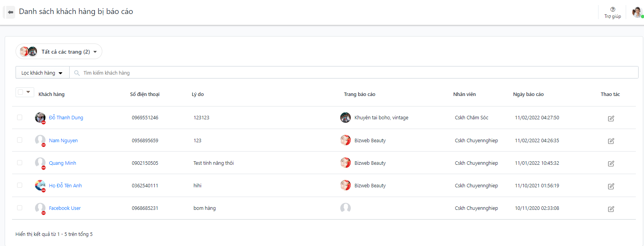Click the Khuyên tai boho, vintage page avatar
This screenshot has width=644, height=246.
(345, 117)
